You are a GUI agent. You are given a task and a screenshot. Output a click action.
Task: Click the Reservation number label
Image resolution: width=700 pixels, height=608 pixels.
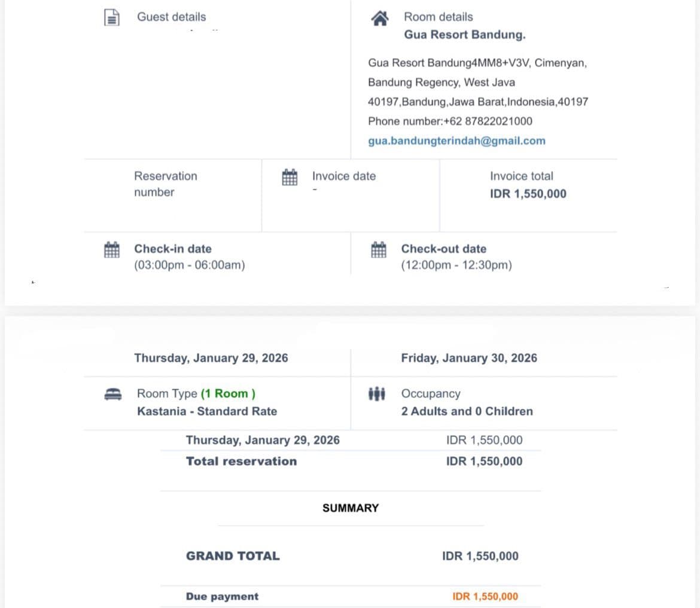[x=165, y=184]
